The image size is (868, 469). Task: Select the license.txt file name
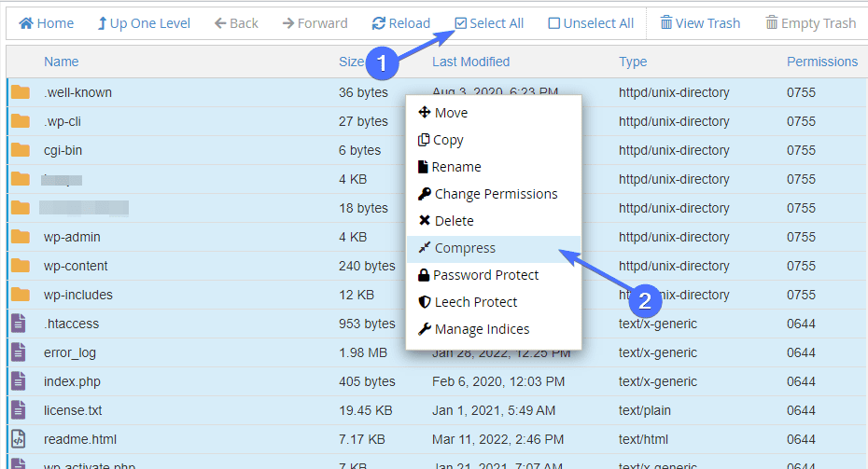tap(73, 410)
